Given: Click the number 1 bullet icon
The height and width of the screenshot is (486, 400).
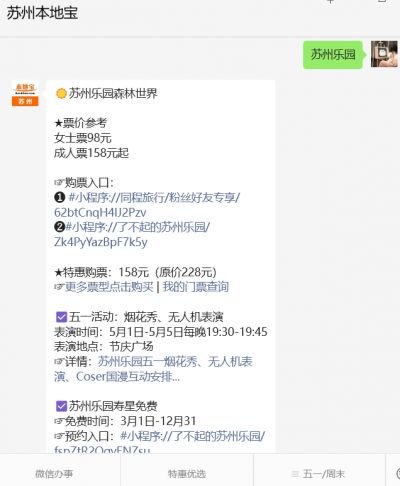Looking at the screenshot, I should coord(59,198).
